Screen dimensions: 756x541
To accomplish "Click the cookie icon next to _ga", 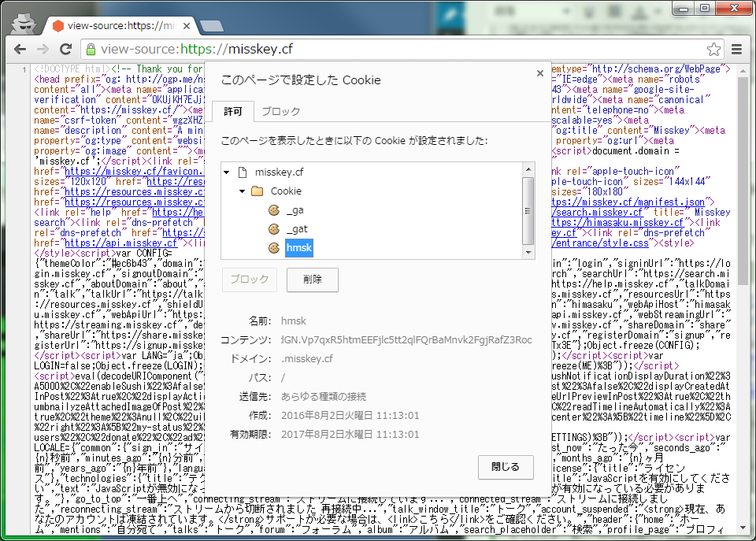I will tap(274, 210).
